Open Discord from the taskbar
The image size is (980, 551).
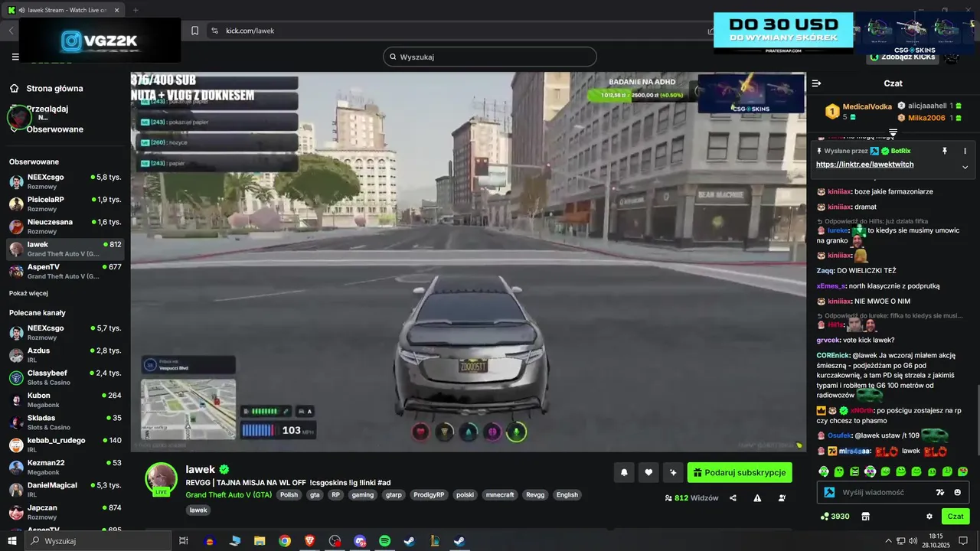(x=360, y=541)
